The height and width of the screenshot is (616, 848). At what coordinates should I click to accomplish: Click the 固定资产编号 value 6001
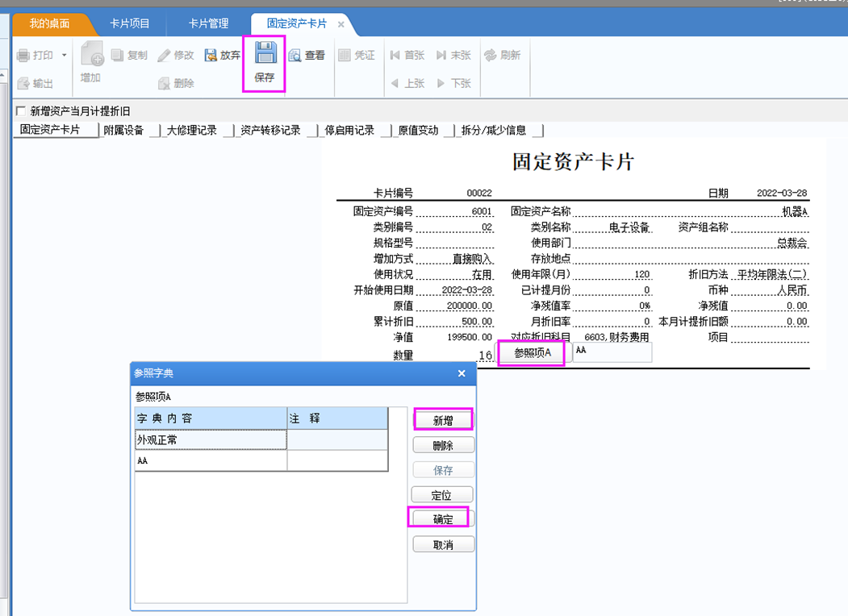(482, 211)
